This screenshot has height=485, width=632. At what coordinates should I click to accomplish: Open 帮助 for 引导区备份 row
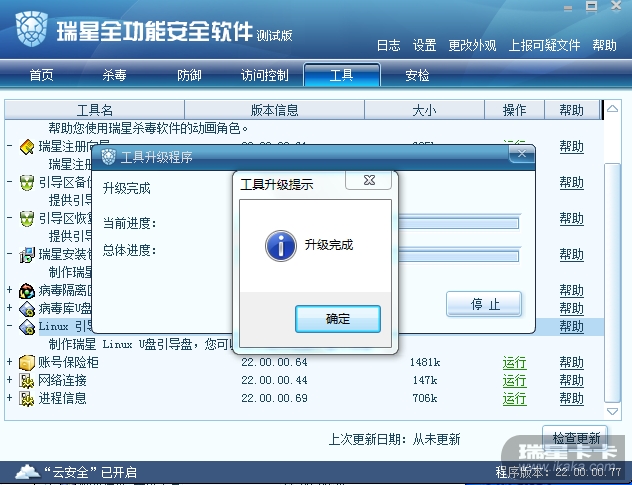(572, 183)
